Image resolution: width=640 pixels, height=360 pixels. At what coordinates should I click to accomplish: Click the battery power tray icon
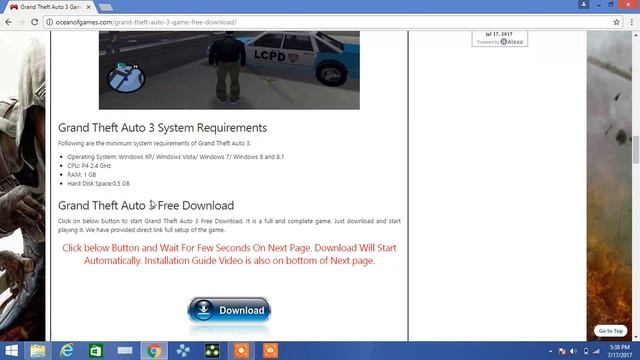[585, 351]
